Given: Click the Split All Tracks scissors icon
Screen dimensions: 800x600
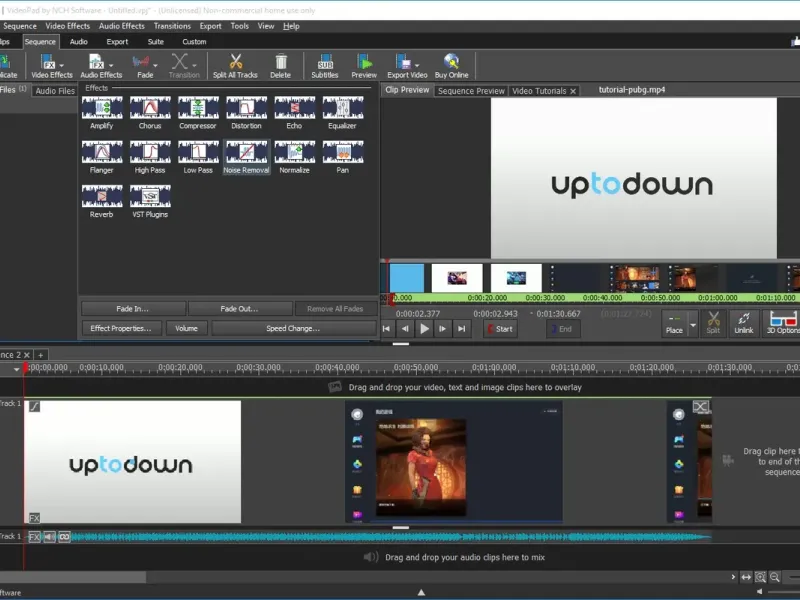Looking at the screenshot, I should [x=235, y=62].
